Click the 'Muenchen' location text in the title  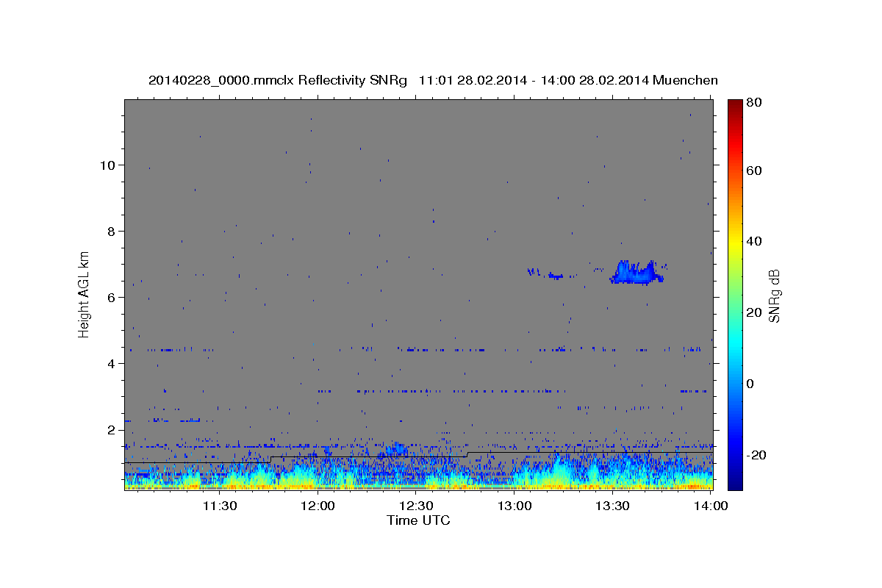(685, 80)
